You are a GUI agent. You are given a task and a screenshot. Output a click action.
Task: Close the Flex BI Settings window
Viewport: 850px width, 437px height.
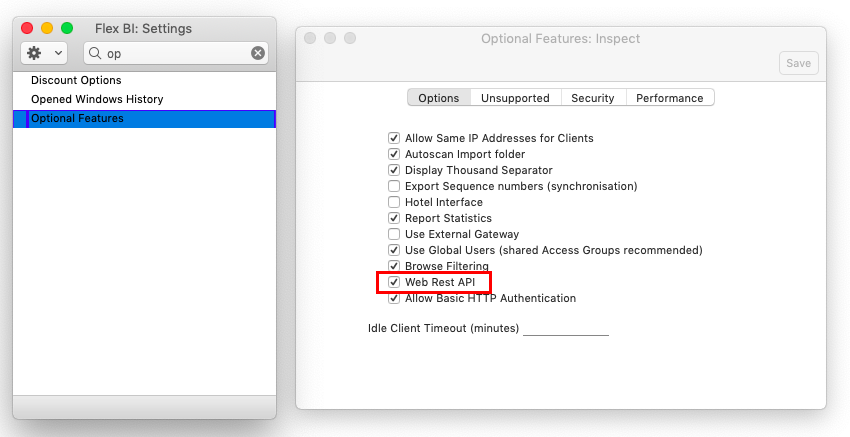(27, 28)
